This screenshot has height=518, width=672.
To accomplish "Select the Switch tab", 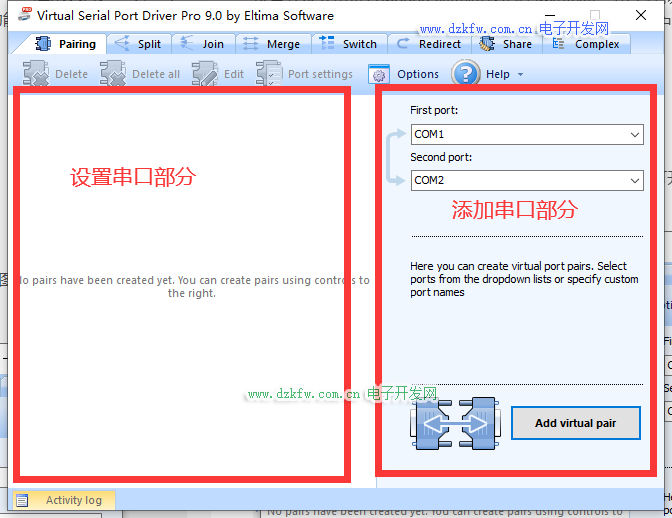I will coord(349,44).
